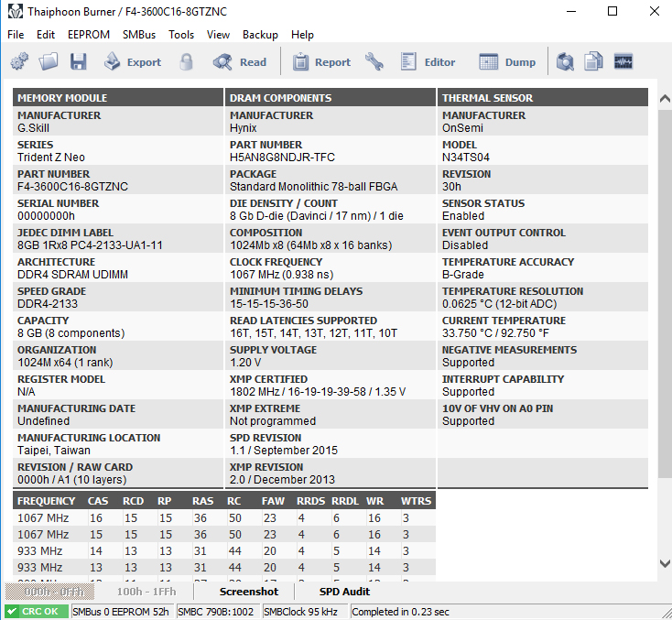Click the gear settings icon in toolbar

coord(19,61)
